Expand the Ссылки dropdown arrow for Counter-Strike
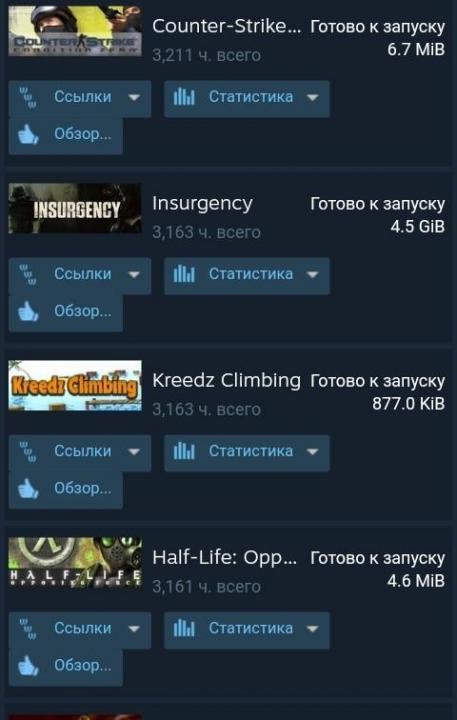Screen dimensions: 457x720 [x=134, y=97]
